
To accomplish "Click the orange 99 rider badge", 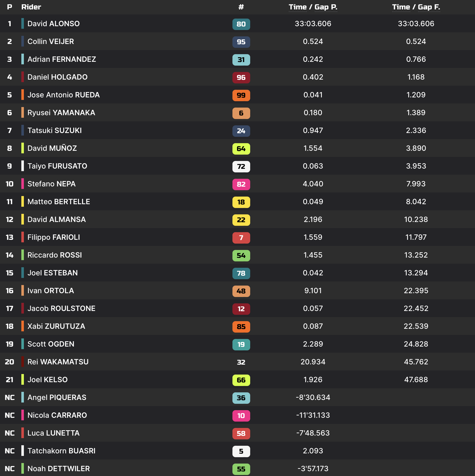I will point(241,95).
